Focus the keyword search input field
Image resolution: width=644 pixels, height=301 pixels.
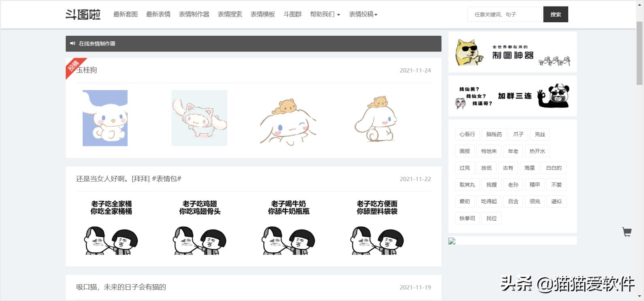505,14
